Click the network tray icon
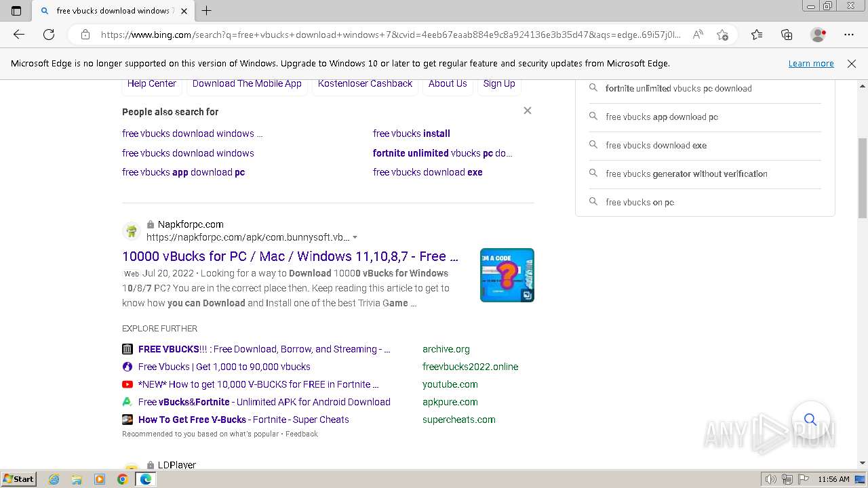Viewport: 868px width, 488px height. point(787,479)
